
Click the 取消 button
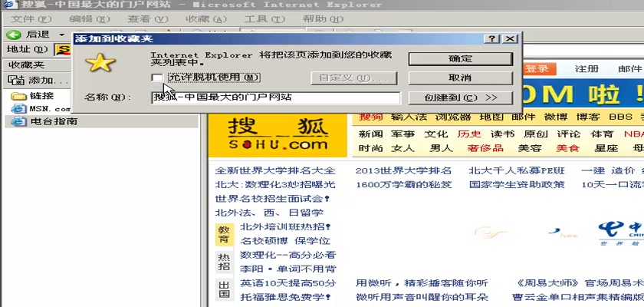pyautogui.click(x=461, y=78)
